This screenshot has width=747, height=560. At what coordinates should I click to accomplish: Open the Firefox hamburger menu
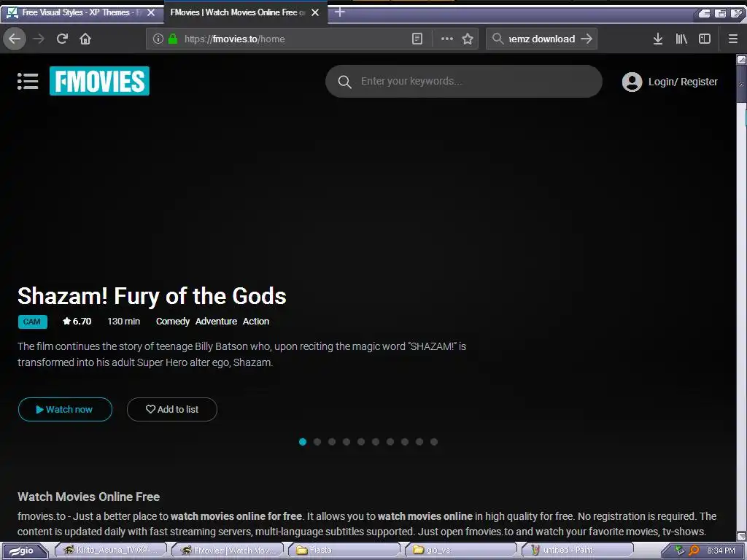tap(733, 39)
